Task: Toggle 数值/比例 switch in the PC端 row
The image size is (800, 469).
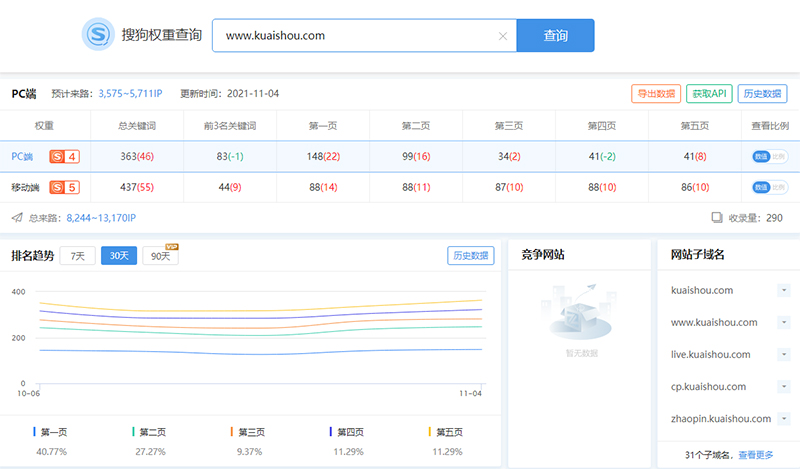Action: pyautogui.click(x=769, y=157)
